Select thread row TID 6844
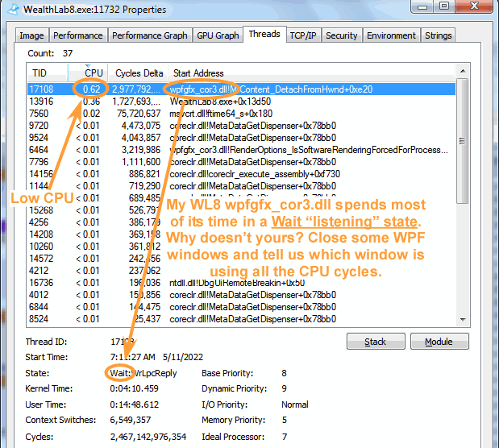Screen dimensions: 499x448 [241, 307]
